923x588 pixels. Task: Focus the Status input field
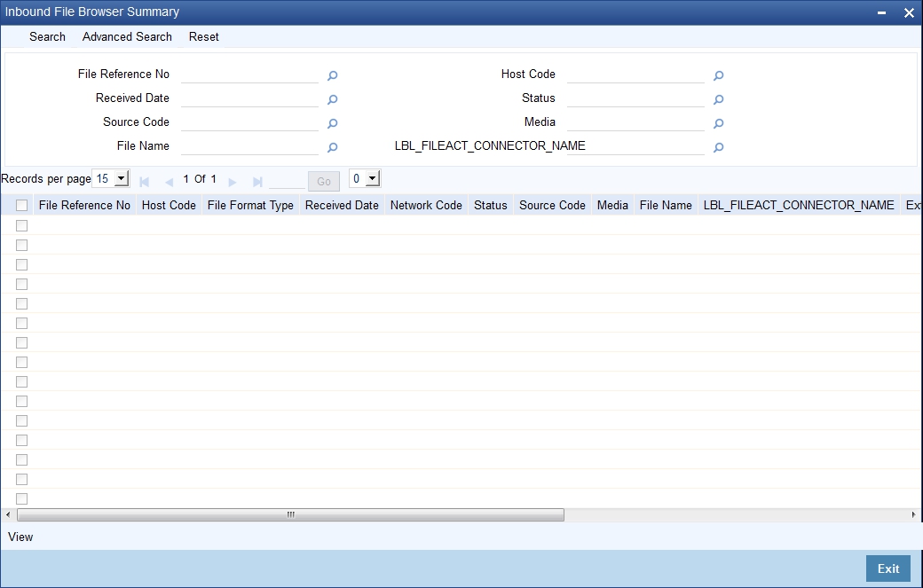pyautogui.click(x=635, y=98)
